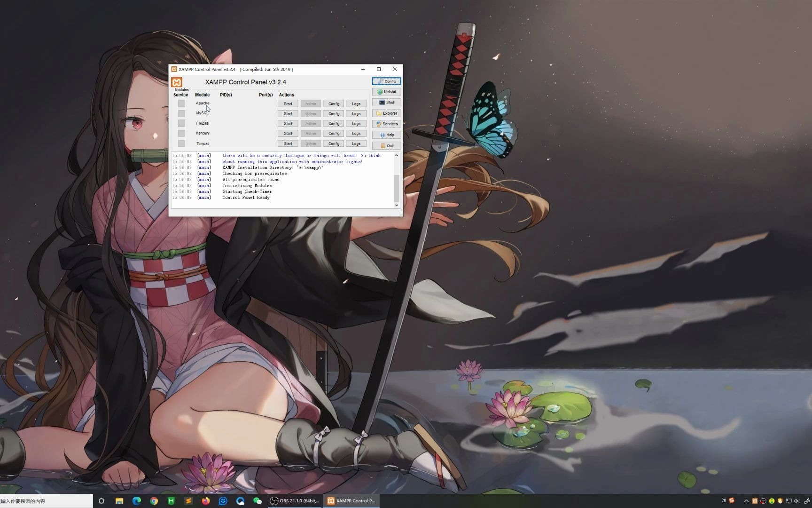Image resolution: width=812 pixels, height=508 pixels.
Task: Click the Windows taskbar search box
Action: (46, 501)
